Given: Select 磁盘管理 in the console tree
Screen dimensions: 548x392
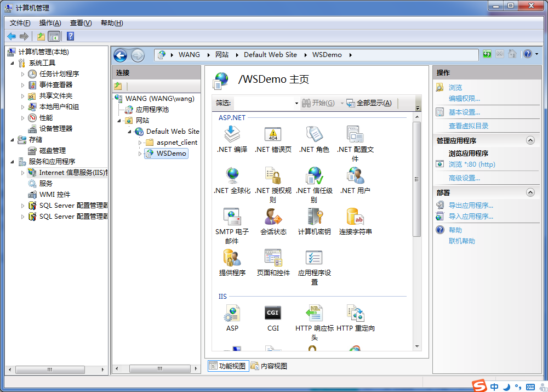Looking at the screenshot, I should [x=53, y=151].
